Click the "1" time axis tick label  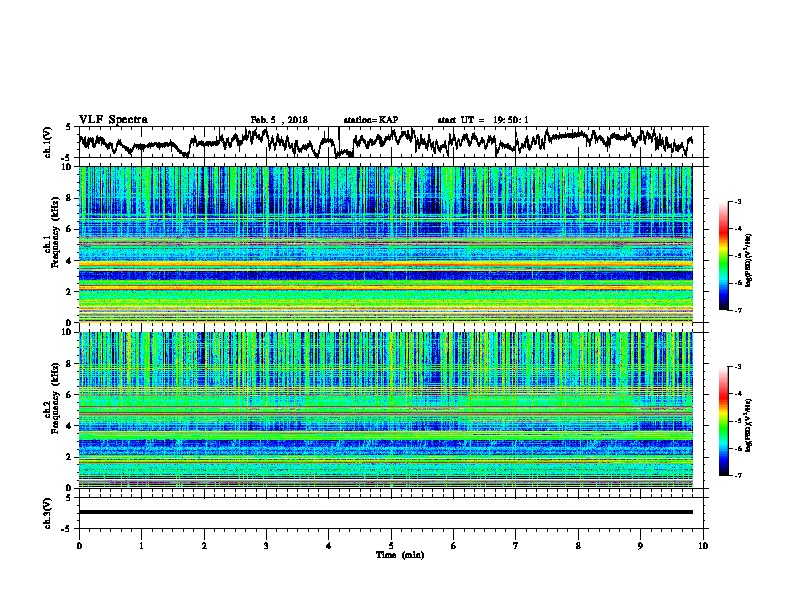(x=141, y=546)
